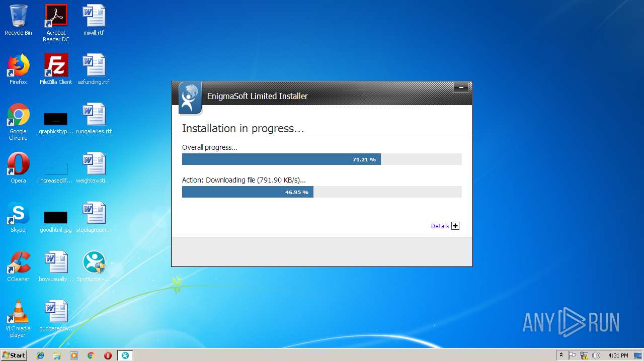Select the weightexisti... document icon
The width and height of the screenshot is (644, 362).
coord(94,168)
